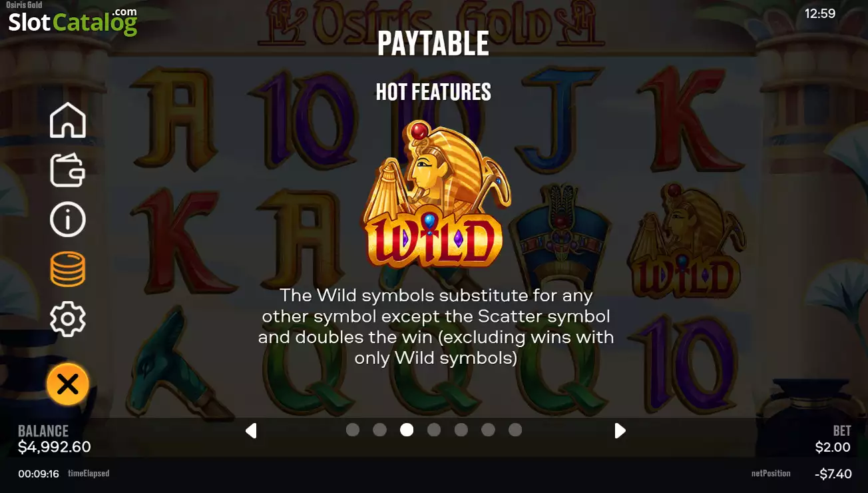The height and width of the screenshot is (493, 868).
Task: Select the second paytable page dot
Action: coord(379,430)
